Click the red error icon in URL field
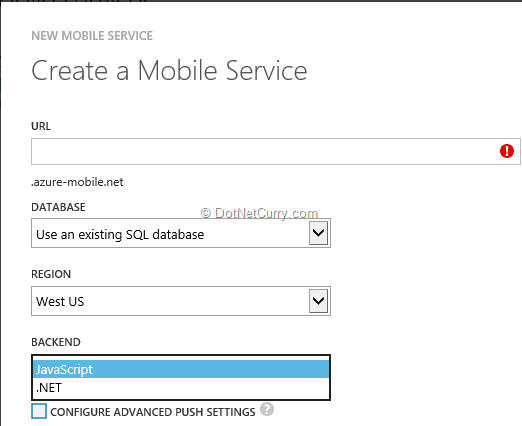 click(x=507, y=151)
